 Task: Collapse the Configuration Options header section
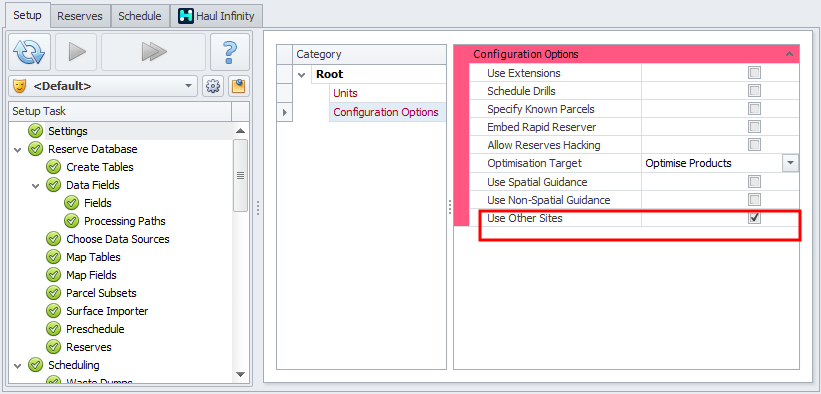(789, 54)
